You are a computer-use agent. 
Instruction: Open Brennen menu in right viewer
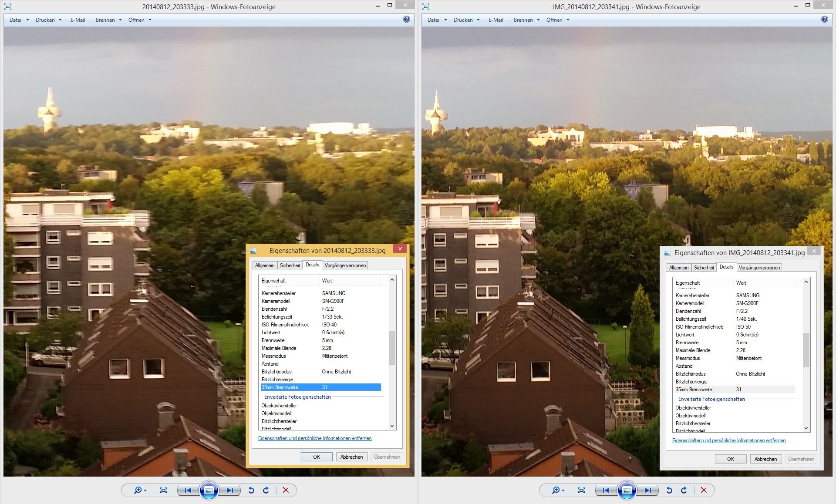tap(527, 20)
